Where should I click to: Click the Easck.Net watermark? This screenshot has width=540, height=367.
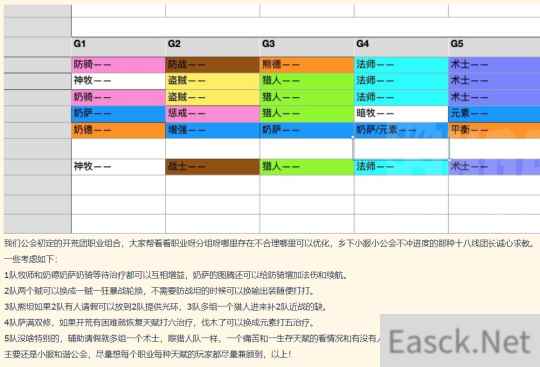(460, 341)
